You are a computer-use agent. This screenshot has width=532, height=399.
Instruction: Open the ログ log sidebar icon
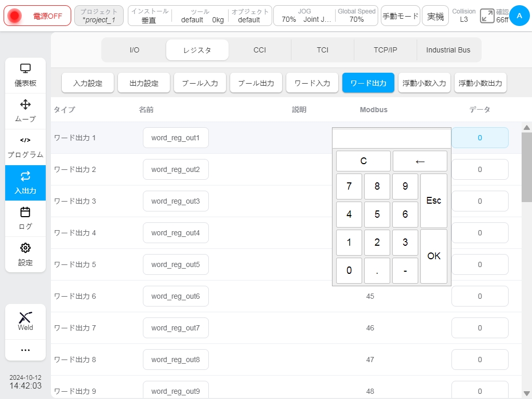pyautogui.click(x=25, y=219)
